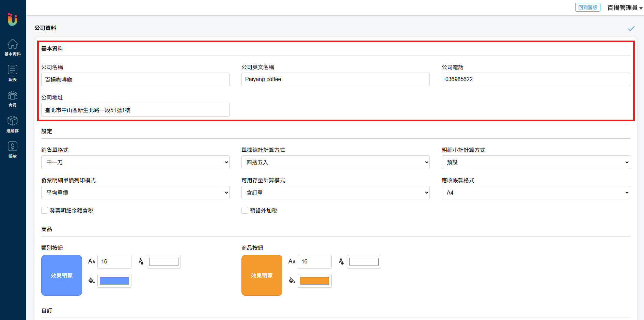The image size is (644, 320).
Task: Open 百揚管理員 user menu
Action: coord(625,7)
